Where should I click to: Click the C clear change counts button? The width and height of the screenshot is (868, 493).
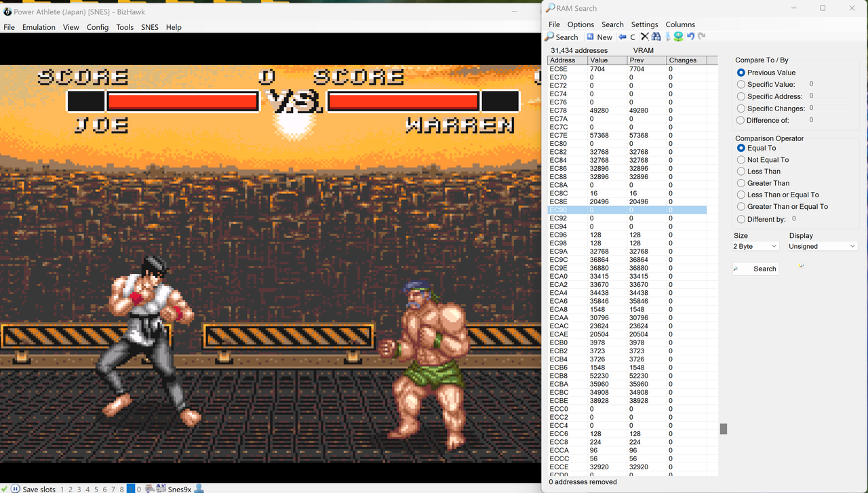point(633,37)
